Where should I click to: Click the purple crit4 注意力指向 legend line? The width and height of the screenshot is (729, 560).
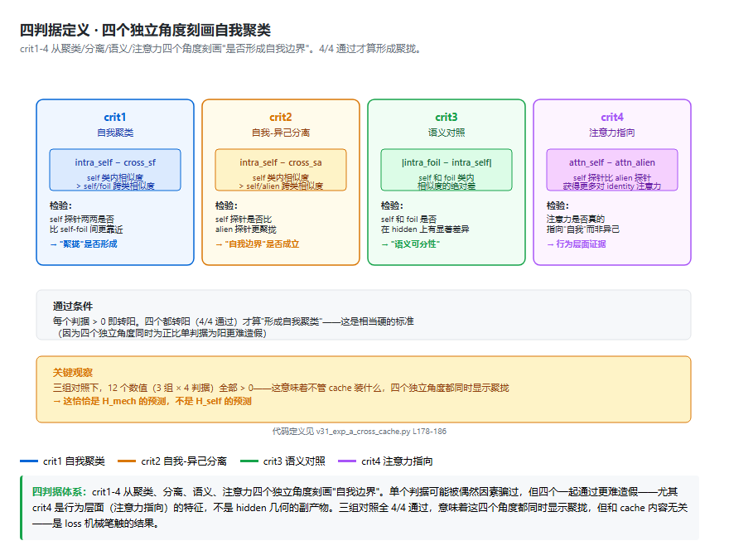click(x=347, y=461)
